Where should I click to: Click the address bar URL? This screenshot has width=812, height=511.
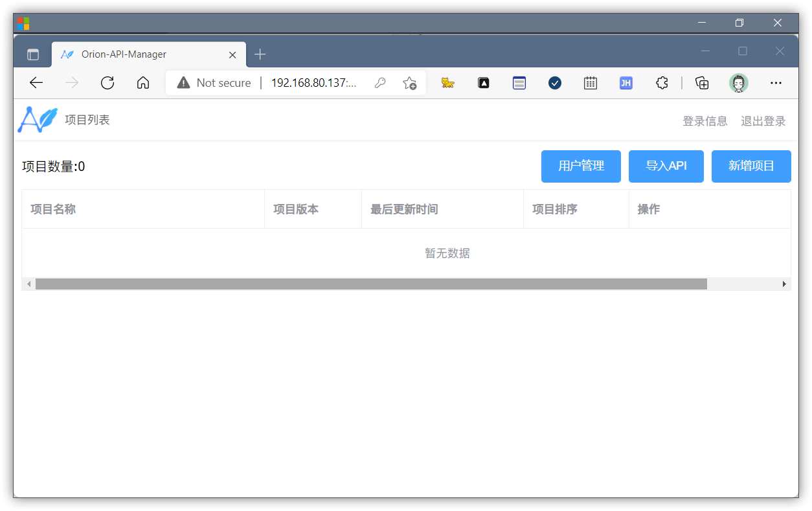click(313, 83)
